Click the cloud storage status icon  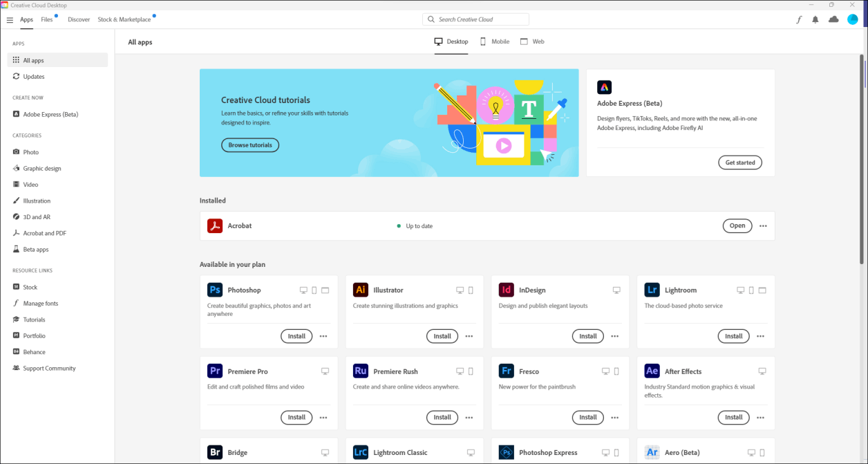tap(833, 19)
